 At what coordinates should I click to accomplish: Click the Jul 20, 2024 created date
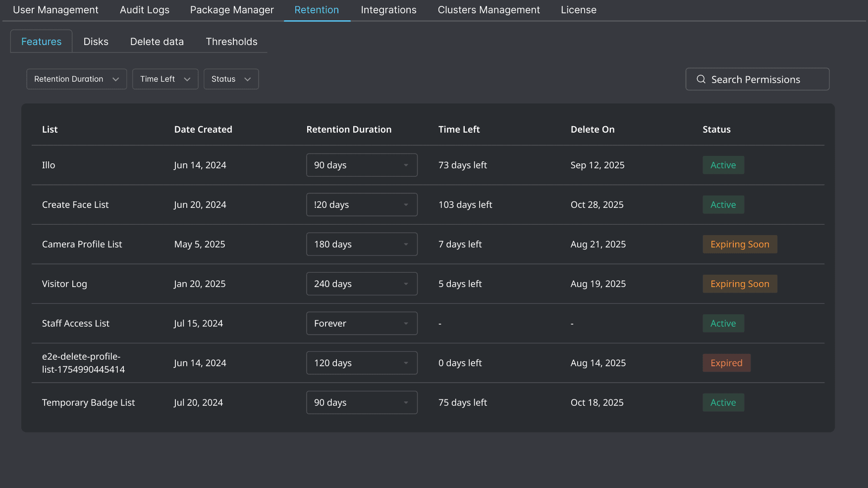[198, 402]
